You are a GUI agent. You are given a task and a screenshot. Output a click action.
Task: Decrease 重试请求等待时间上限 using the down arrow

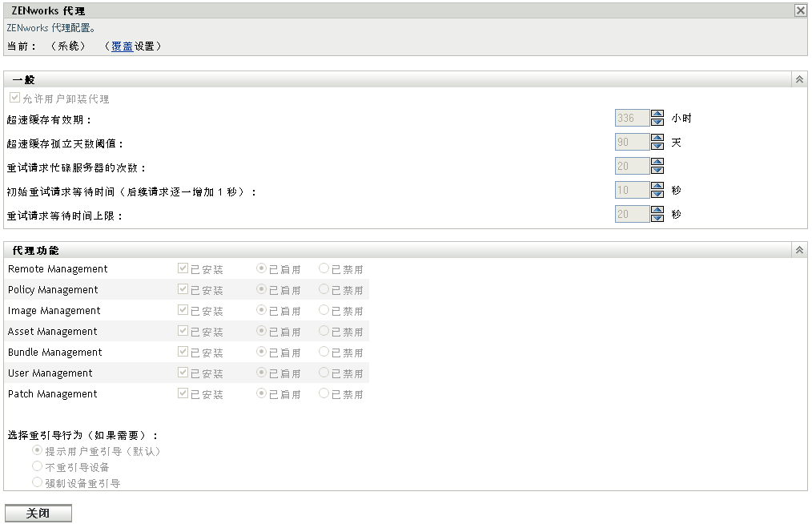coord(657,218)
